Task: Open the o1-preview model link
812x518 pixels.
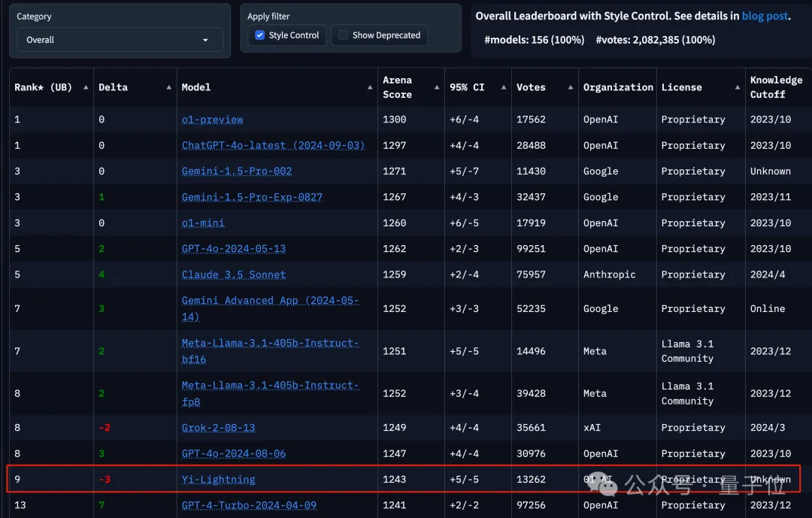Action: (x=212, y=120)
